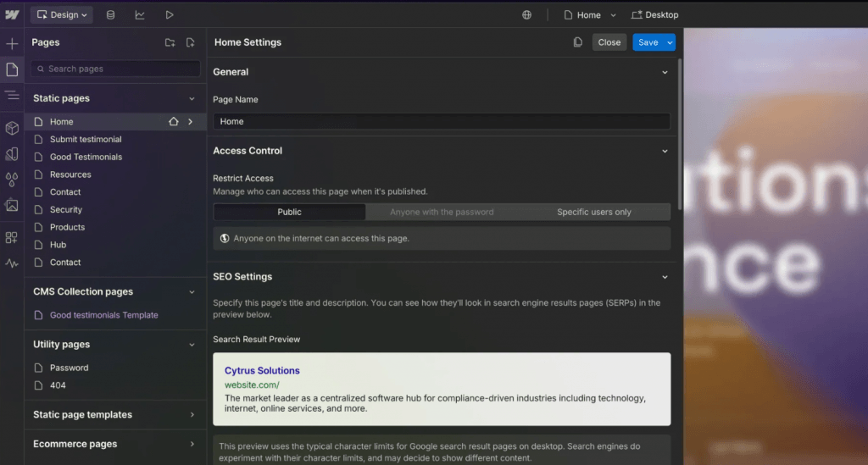Select the Password utility page

pyautogui.click(x=69, y=368)
